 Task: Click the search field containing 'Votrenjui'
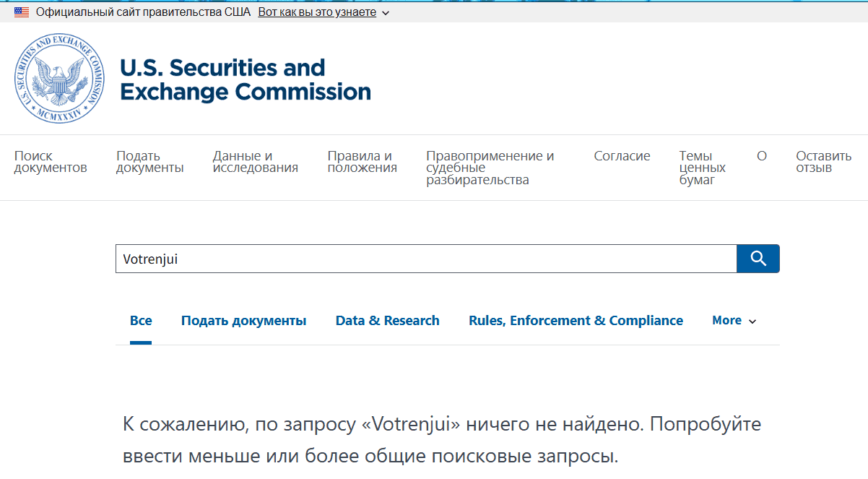coord(425,259)
